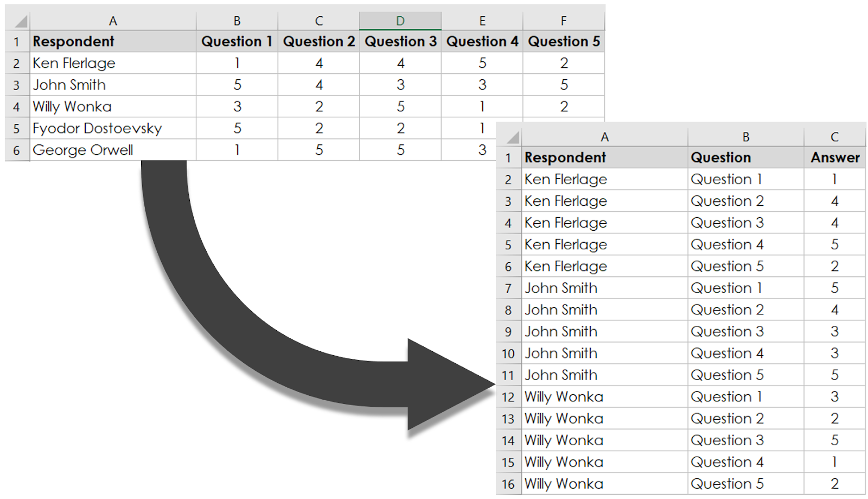Image resolution: width=868 pixels, height=499 pixels.
Task: Select 'Fyodor Dostoevsky' cell
Action: point(113,128)
